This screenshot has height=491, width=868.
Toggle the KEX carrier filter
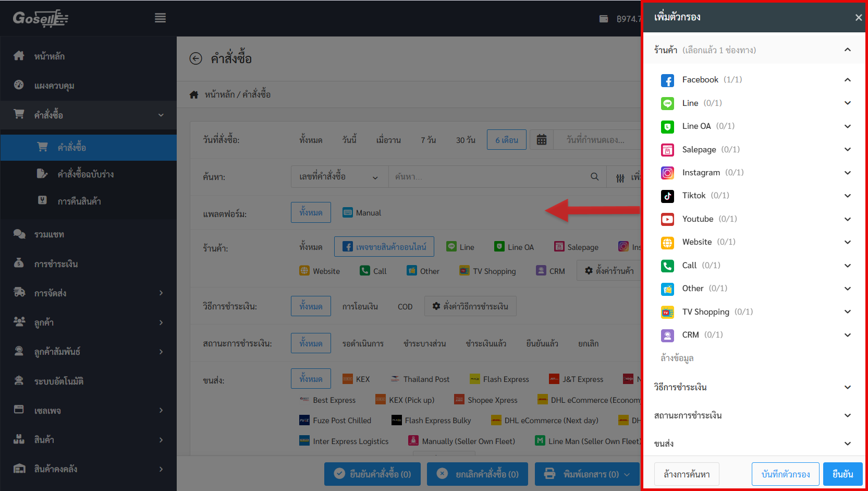[x=356, y=379]
